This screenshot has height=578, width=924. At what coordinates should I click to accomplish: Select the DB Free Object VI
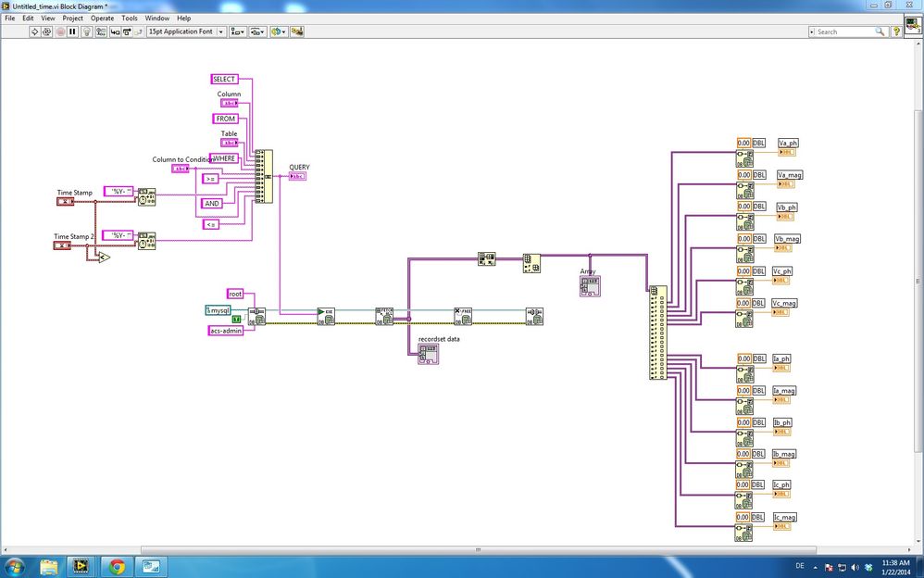click(x=463, y=316)
